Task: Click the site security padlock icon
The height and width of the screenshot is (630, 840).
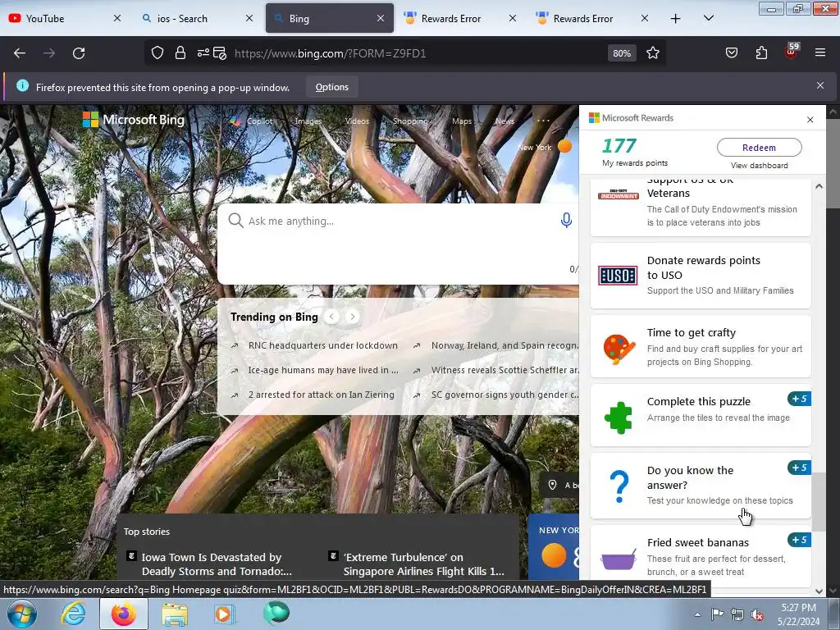Action: click(180, 53)
